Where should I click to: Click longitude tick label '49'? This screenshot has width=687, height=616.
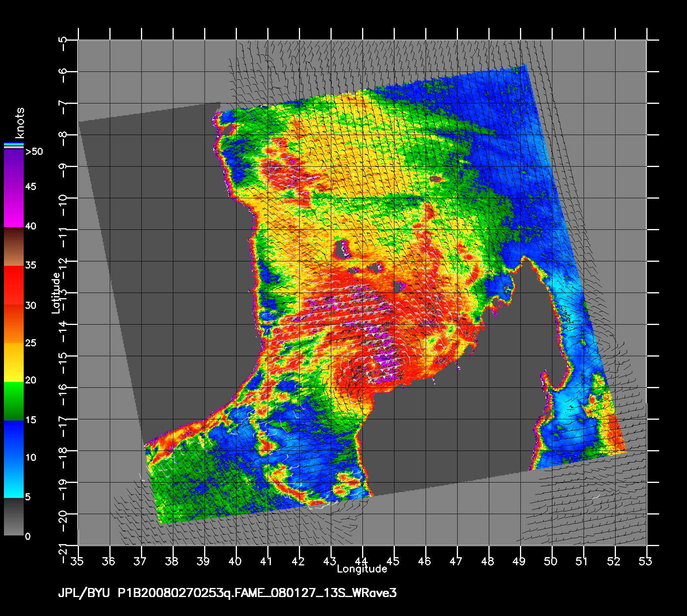coord(520,561)
